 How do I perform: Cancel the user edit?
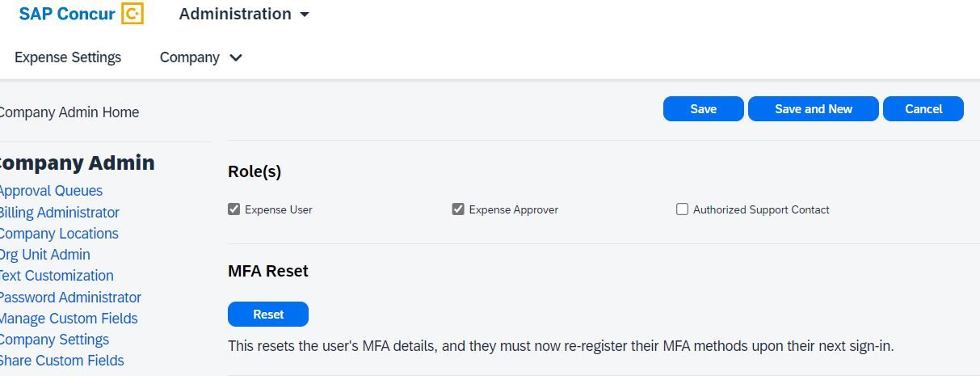tap(923, 109)
